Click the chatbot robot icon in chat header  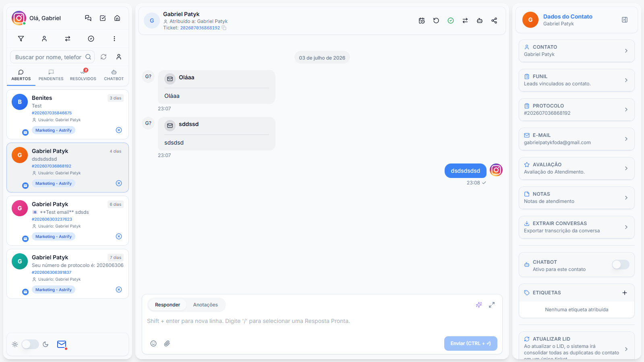coord(480,21)
